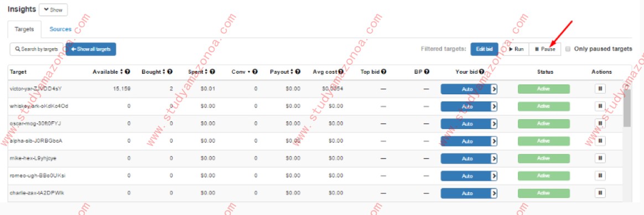
Task: Click Show all targets button
Action: pyautogui.click(x=91, y=49)
